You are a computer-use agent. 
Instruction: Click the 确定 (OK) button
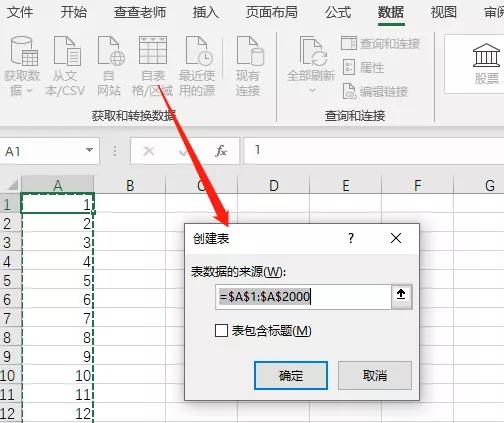pyautogui.click(x=291, y=376)
